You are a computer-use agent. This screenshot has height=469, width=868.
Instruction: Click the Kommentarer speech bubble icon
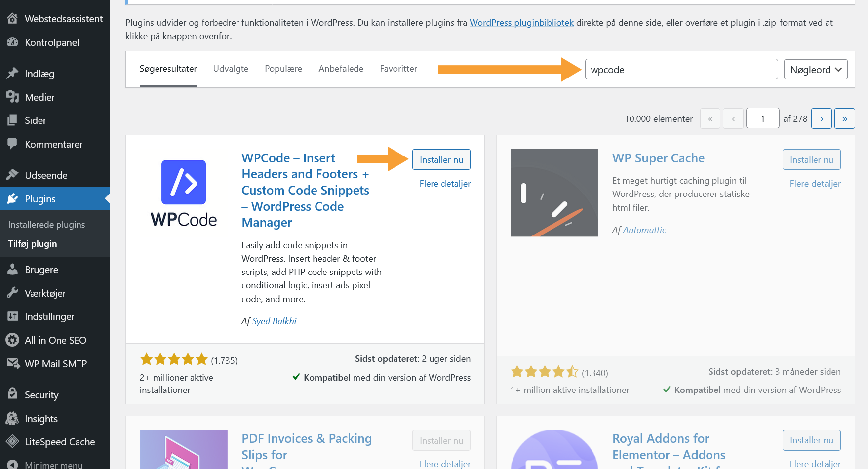pyautogui.click(x=12, y=144)
